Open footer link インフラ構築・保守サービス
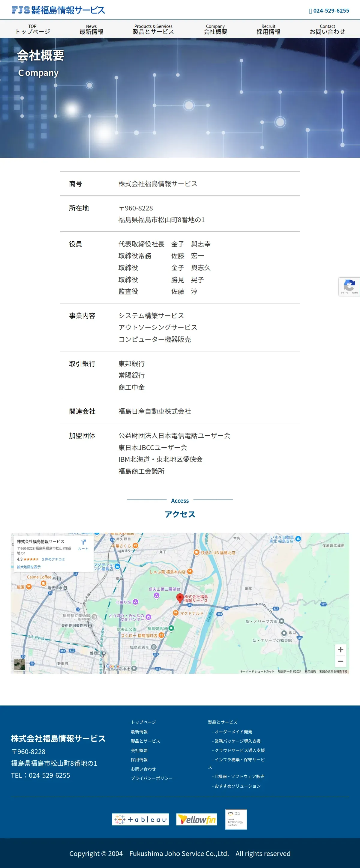The image size is (360, 868). coord(237,763)
